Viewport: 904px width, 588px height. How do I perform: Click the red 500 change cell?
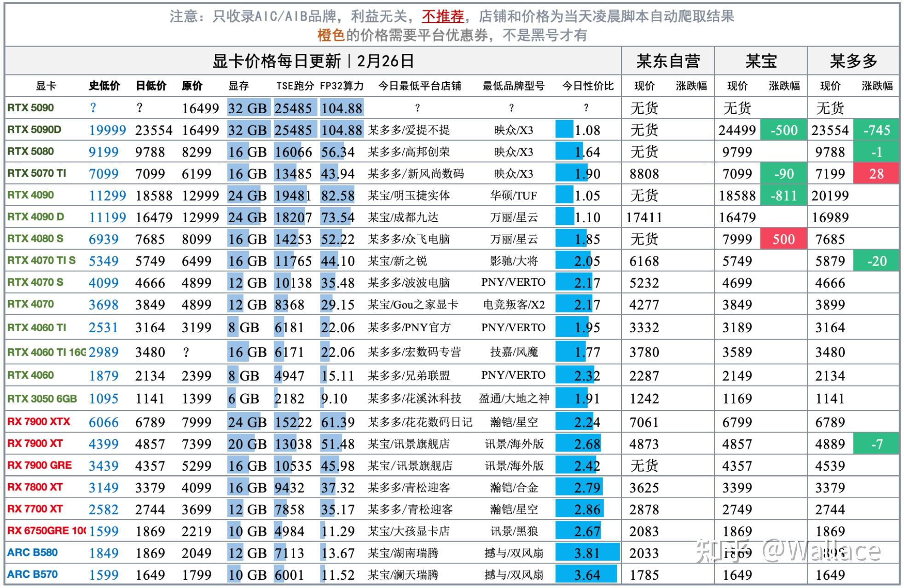pos(783,239)
